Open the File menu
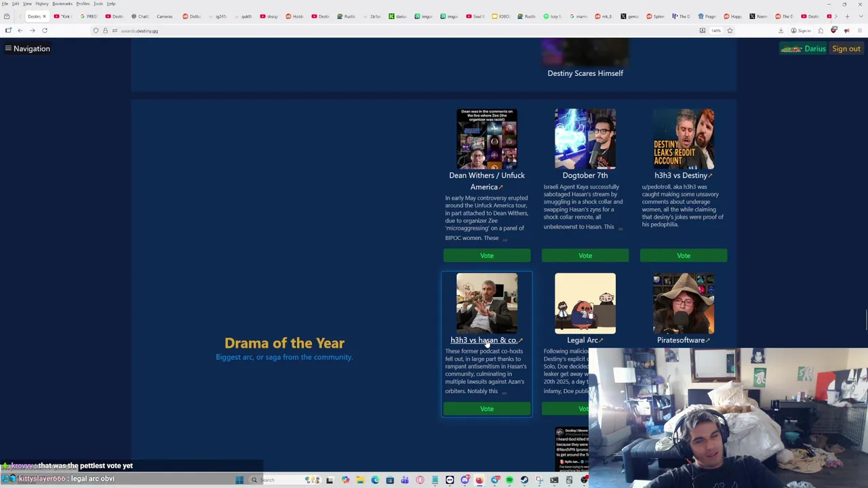 5,4
